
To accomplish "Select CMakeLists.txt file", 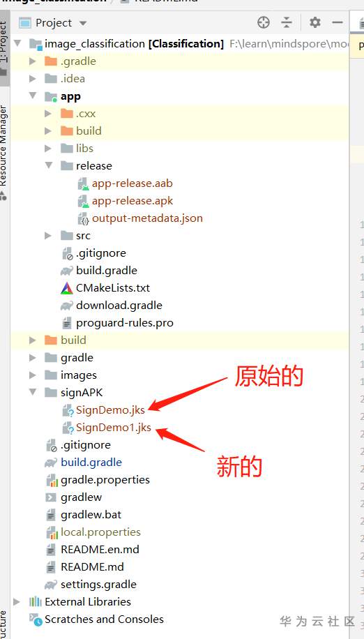I will 113,288.
